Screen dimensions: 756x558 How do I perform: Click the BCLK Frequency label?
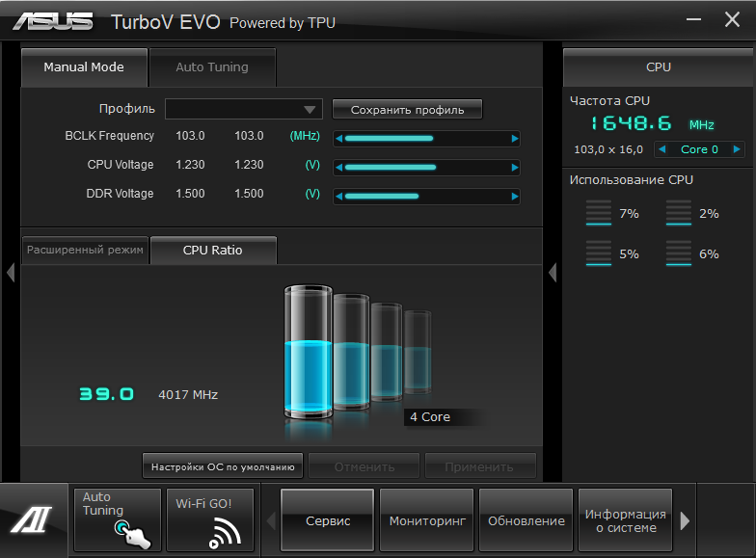[110, 136]
